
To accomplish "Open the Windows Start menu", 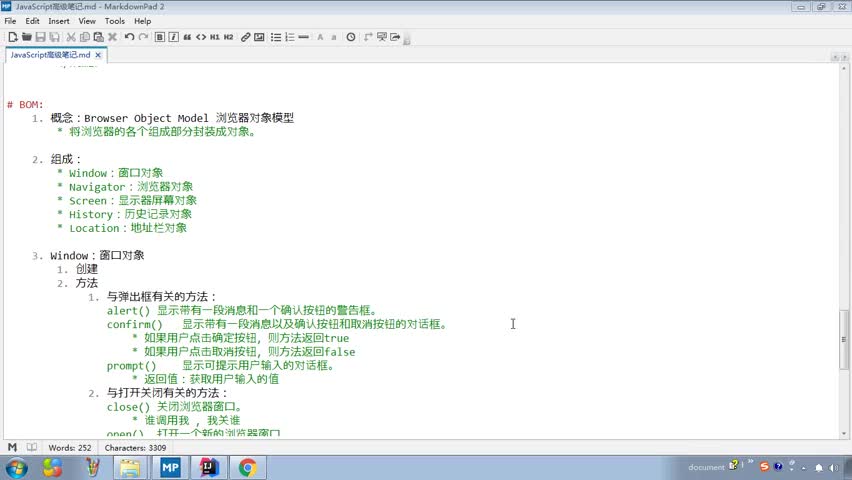I will click(17, 467).
